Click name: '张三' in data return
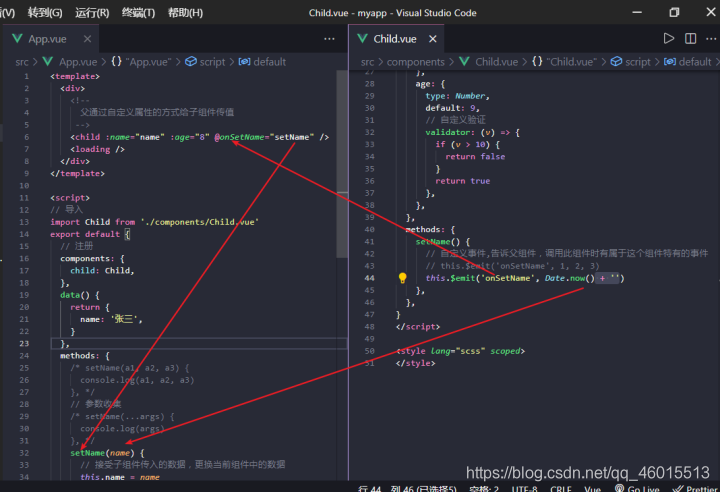 [x=111, y=319]
